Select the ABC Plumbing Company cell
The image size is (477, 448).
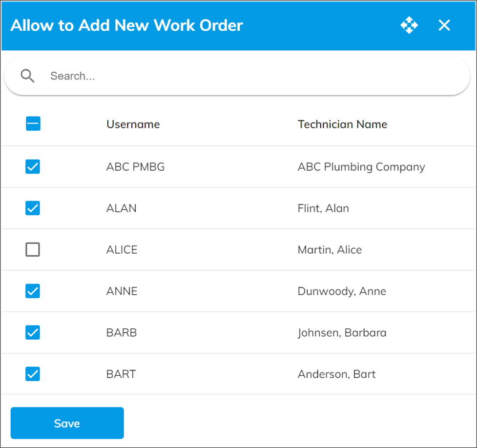point(361,167)
